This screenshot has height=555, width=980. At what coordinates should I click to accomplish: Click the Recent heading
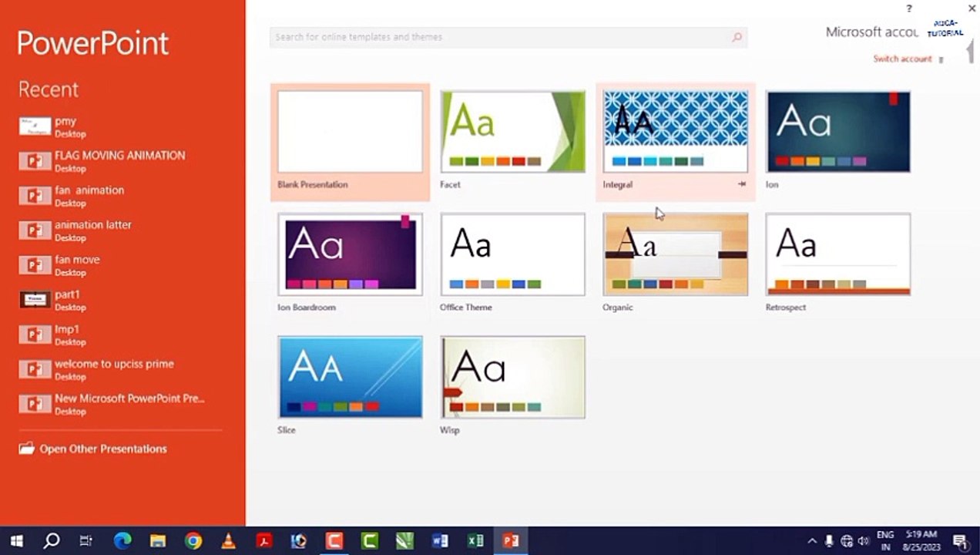49,89
